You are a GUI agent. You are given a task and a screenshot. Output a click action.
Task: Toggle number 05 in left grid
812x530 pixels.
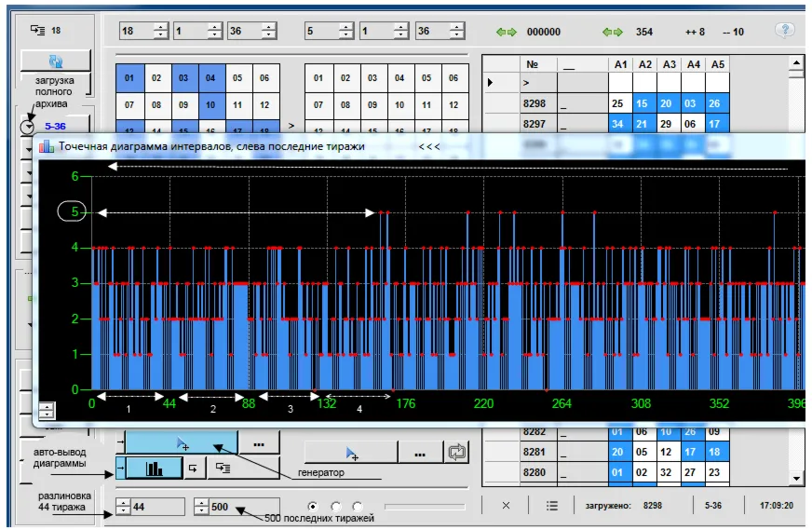click(237, 77)
